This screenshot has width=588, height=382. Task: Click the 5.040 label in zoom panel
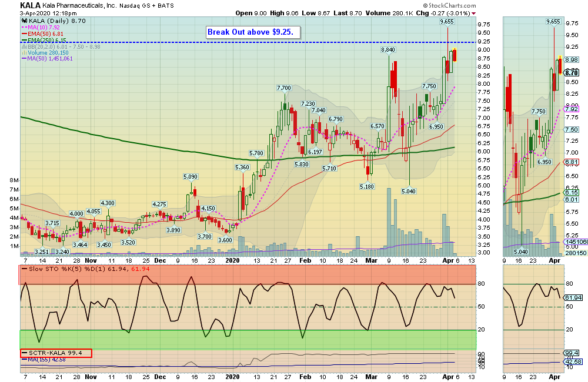[521, 252]
